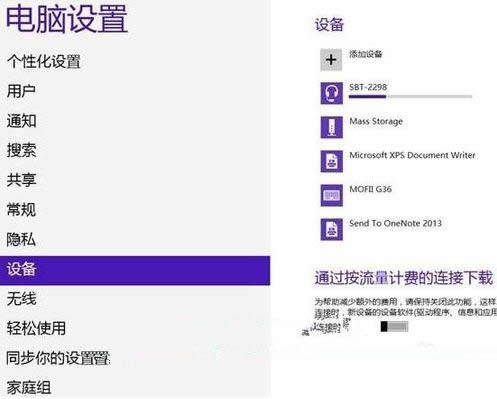Click the Mass Storage device name

tap(376, 121)
